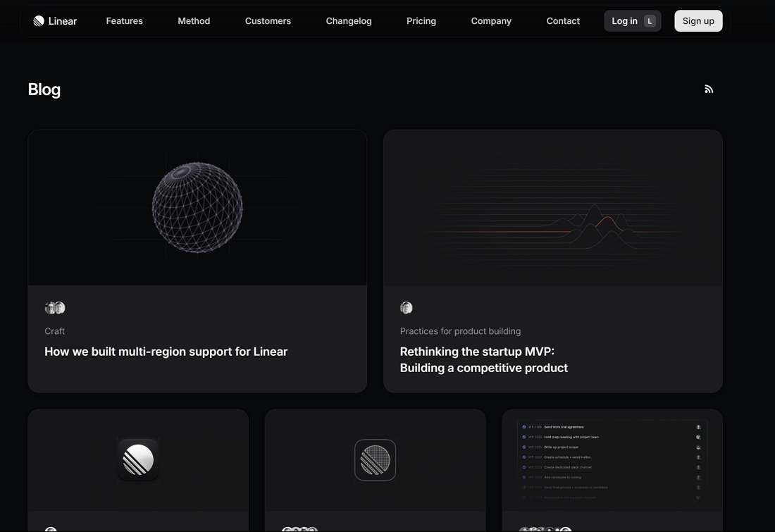The width and height of the screenshot is (775, 532).
Task: Open the Changelog page
Action: [x=349, y=20]
